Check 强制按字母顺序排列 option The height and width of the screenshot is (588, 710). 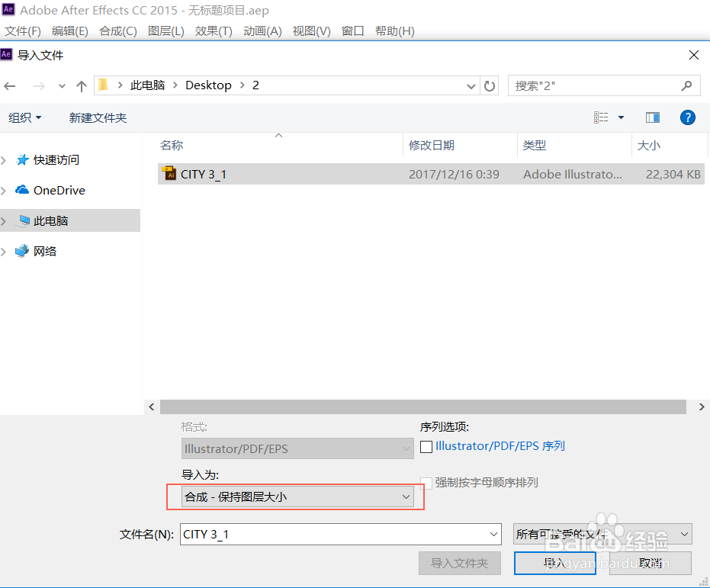pos(426,480)
